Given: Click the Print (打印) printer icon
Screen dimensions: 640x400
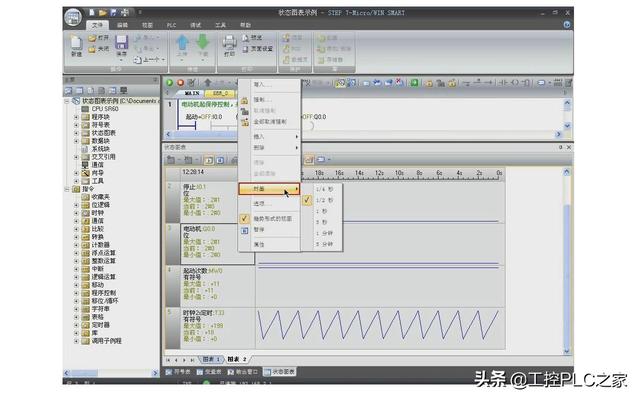Looking at the screenshot, I should [229, 42].
